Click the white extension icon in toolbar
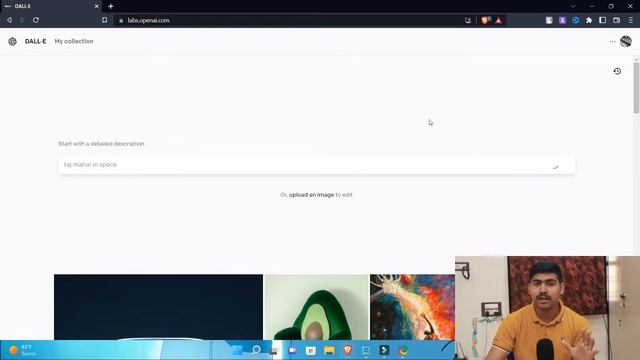This screenshot has width=640, height=360. point(549,20)
